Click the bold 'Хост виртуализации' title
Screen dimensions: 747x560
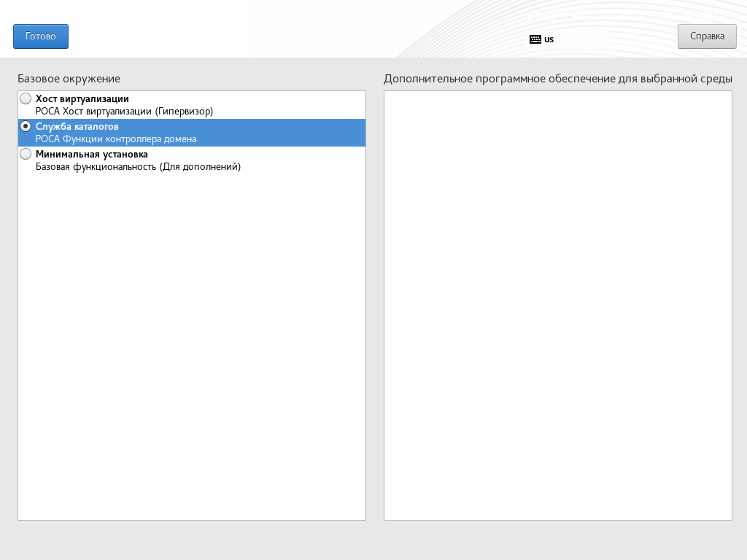(82, 98)
